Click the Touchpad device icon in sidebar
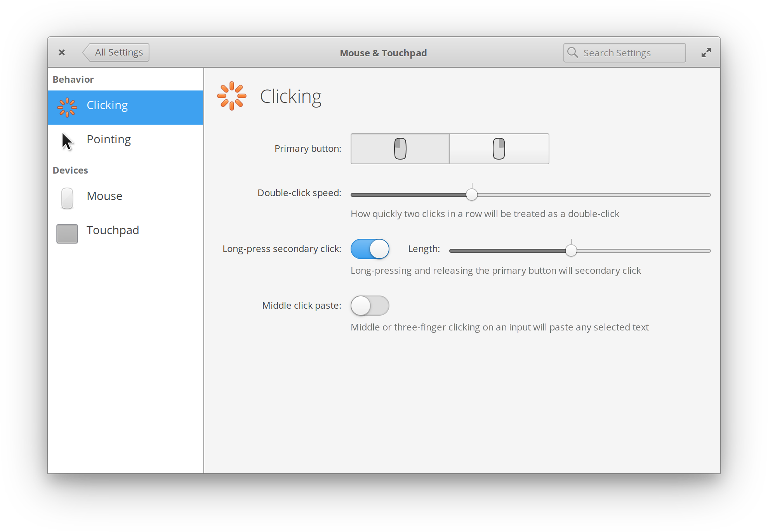768x532 pixels. (x=67, y=233)
